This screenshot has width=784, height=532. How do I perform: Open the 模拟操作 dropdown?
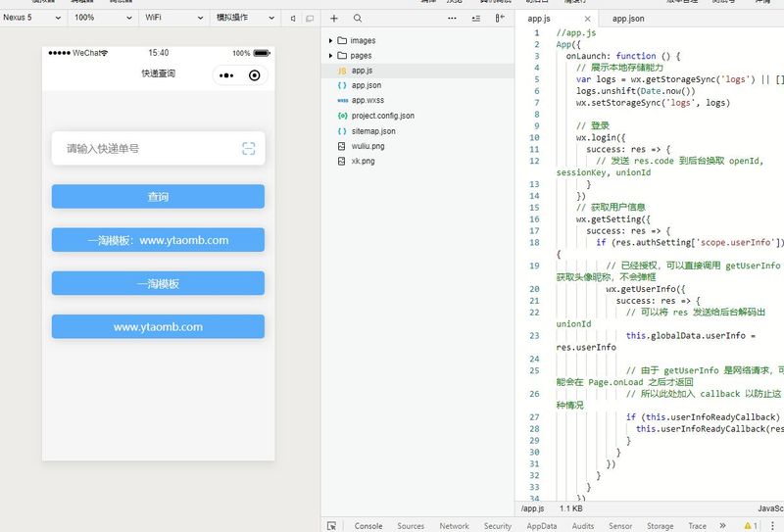[246, 18]
